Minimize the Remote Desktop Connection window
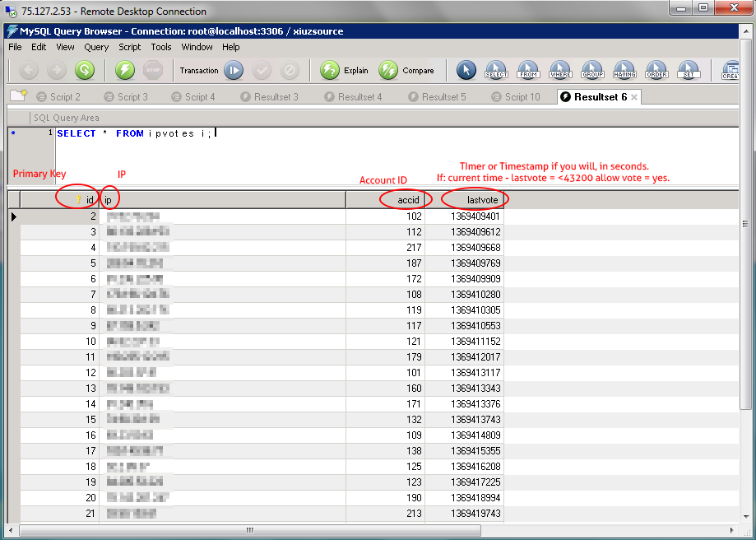This screenshot has height=540, width=756. 681,7
